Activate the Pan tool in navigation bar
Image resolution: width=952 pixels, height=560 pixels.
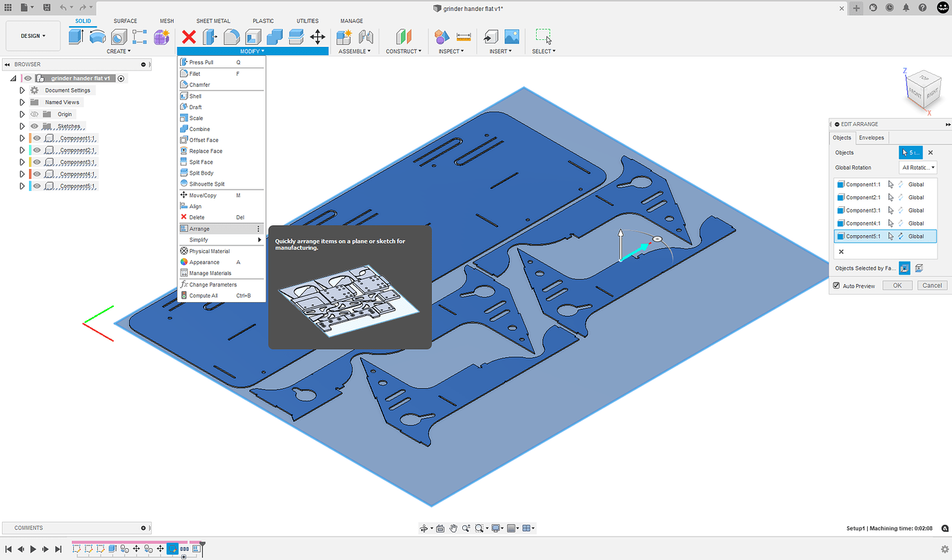click(453, 528)
